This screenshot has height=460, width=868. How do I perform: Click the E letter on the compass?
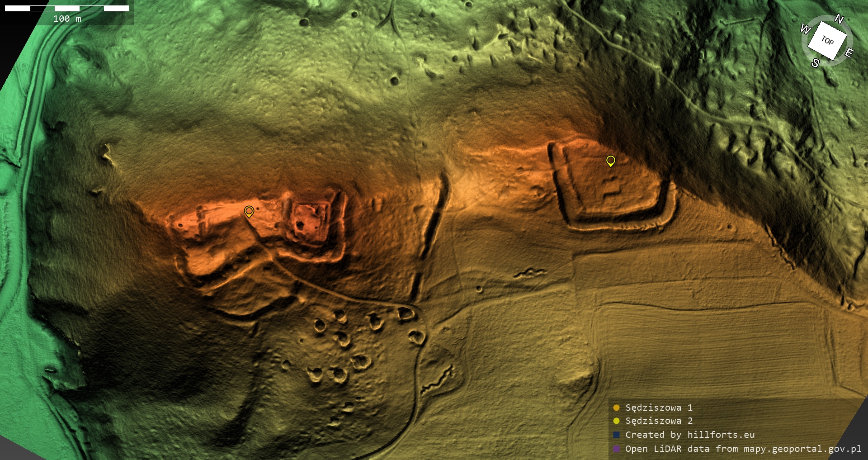pyautogui.click(x=849, y=53)
